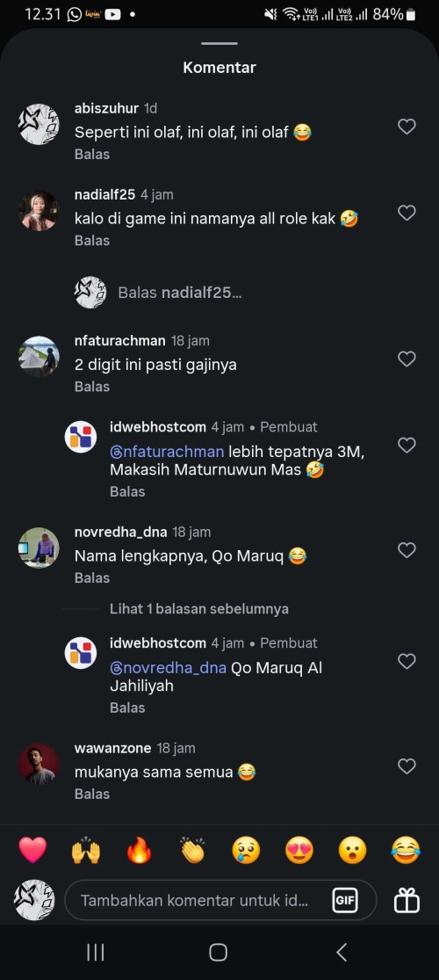The image size is (439, 980).
Task: Like abiszuhur's comment with the heart
Action: coord(407,127)
